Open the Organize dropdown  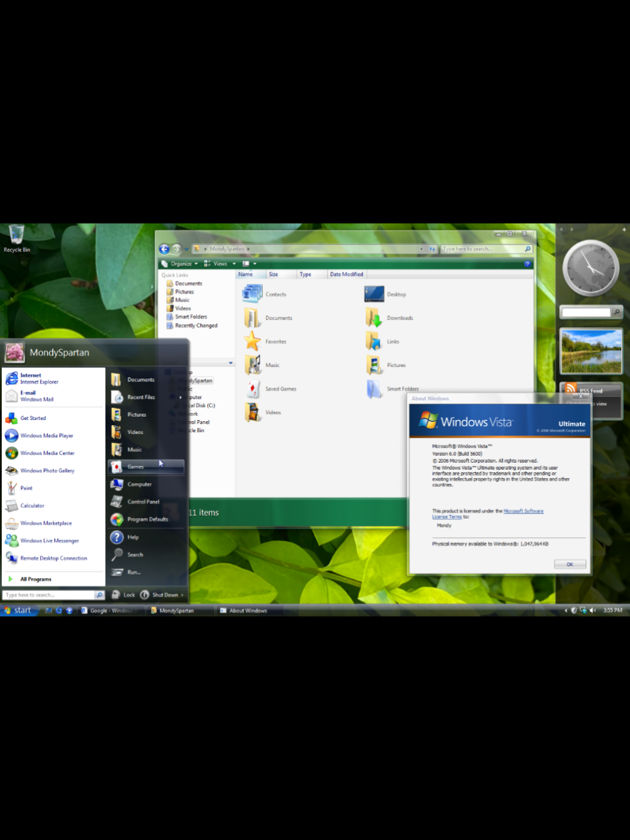[x=179, y=264]
